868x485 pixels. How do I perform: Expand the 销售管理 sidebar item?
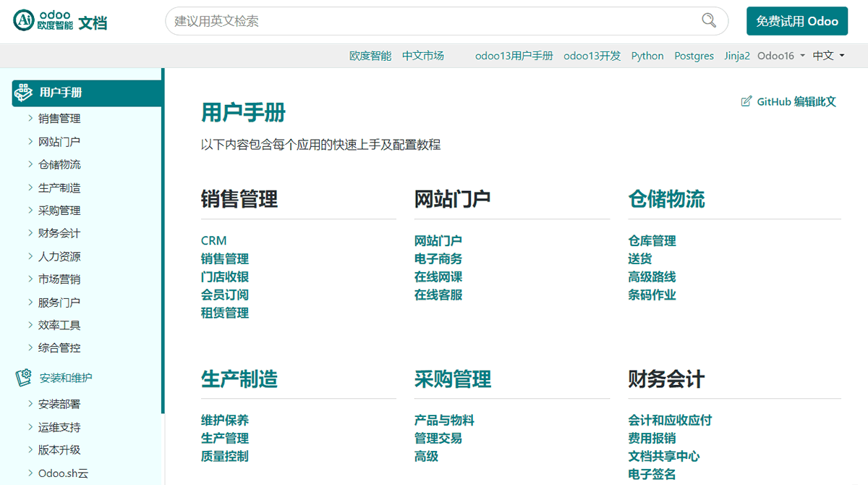pyautogui.click(x=30, y=119)
